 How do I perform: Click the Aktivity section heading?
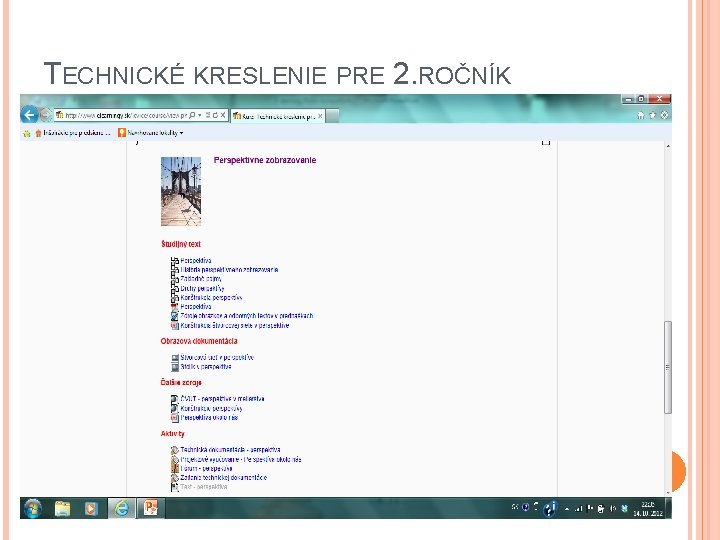click(173, 433)
